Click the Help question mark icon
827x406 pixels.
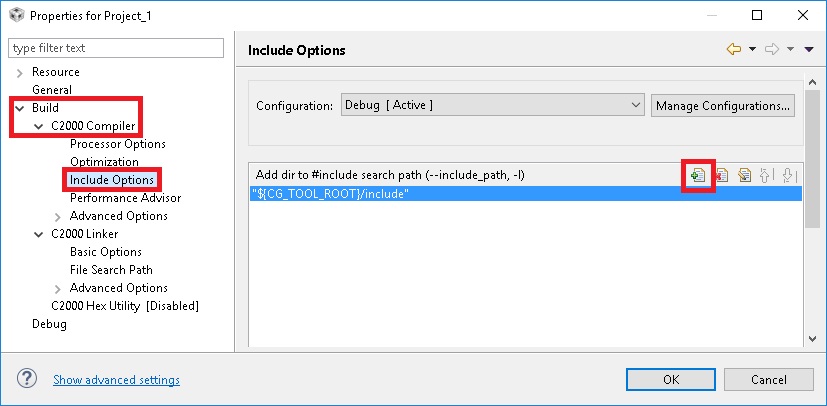(28, 380)
